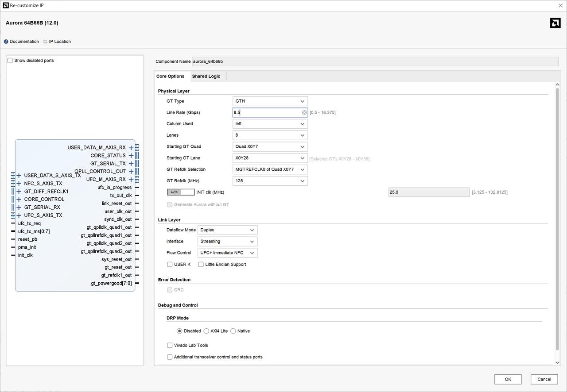Select the sys_reset_out port label

[117, 260]
